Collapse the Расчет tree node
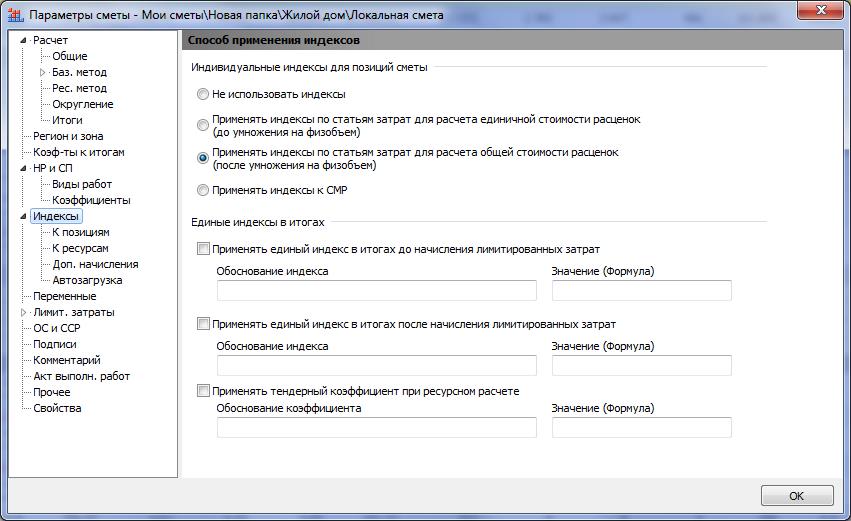851x521 pixels. pyautogui.click(x=24, y=40)
